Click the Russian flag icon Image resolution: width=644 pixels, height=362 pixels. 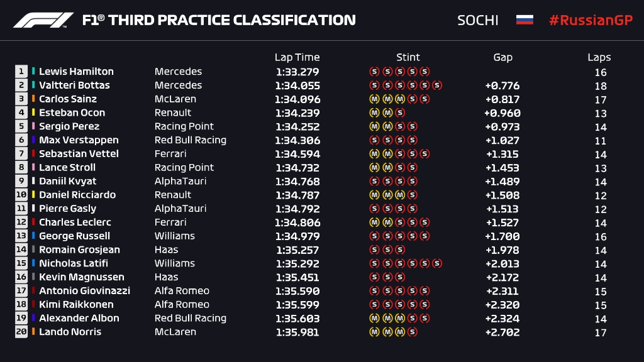pyautogui.click(x=525, y=20)
